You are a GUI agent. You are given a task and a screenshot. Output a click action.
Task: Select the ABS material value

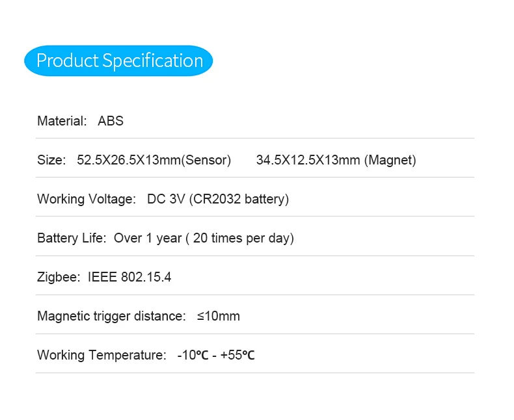click(111, 121)
